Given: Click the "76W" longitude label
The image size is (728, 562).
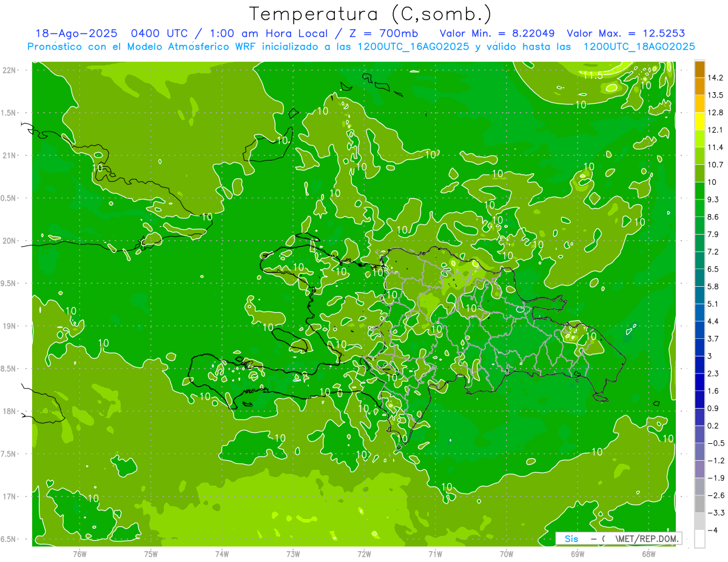Looking at the screenshot, I should (79, 554).
